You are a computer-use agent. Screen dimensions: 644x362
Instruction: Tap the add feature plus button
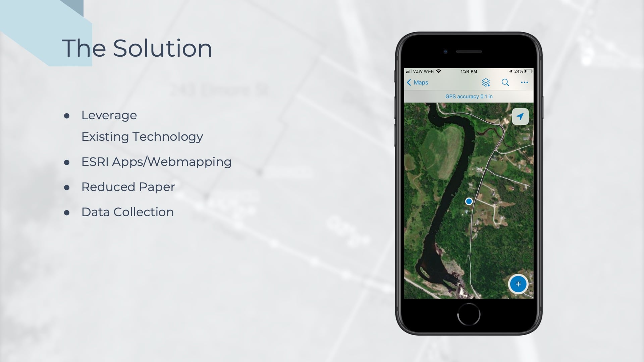517,284
